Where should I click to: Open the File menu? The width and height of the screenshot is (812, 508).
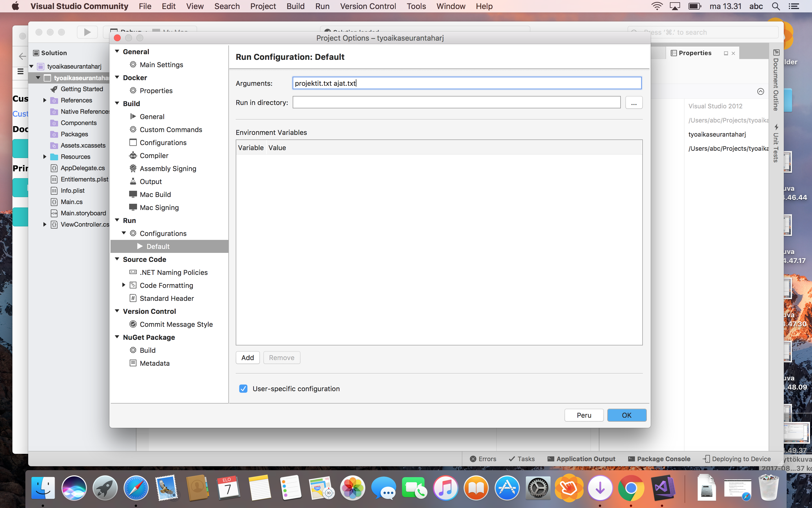145,6
